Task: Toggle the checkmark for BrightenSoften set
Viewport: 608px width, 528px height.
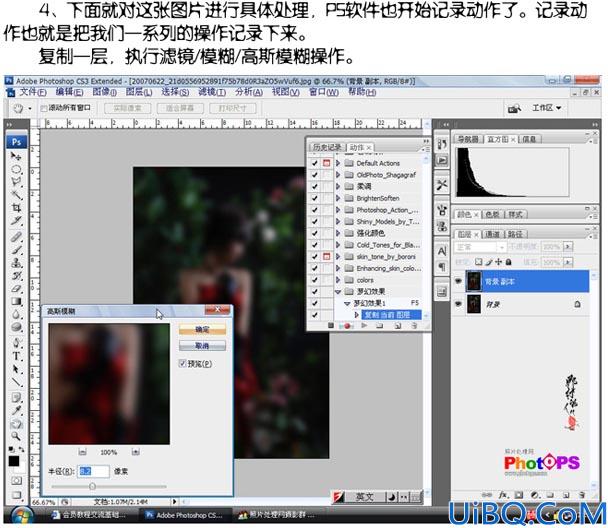Action: coord(314,198)
